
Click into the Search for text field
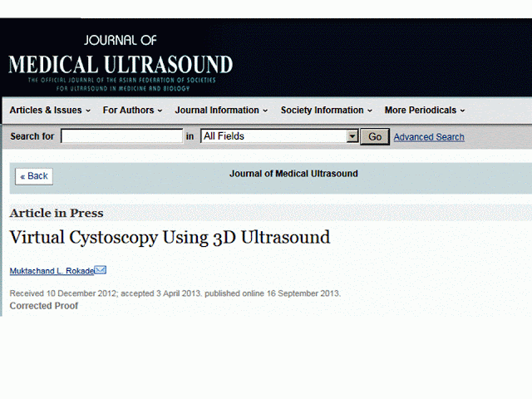click(x=122, y=136)
